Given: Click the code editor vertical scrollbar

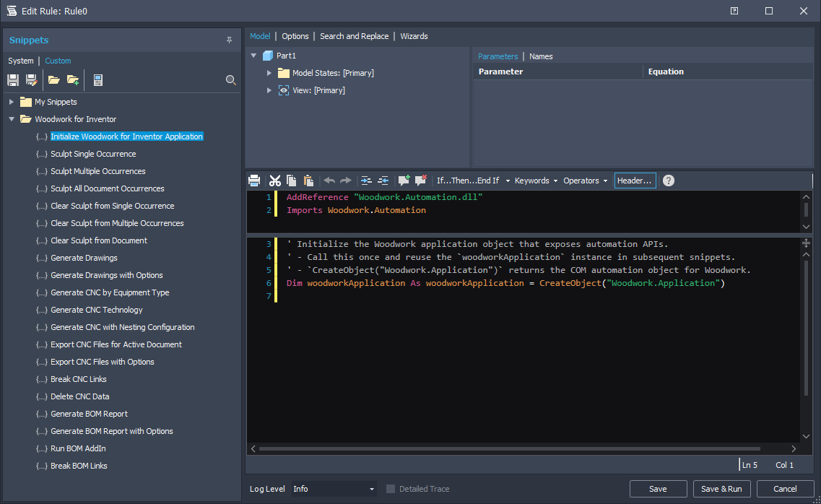Looking at the screenshot, I should click(807, 329).
